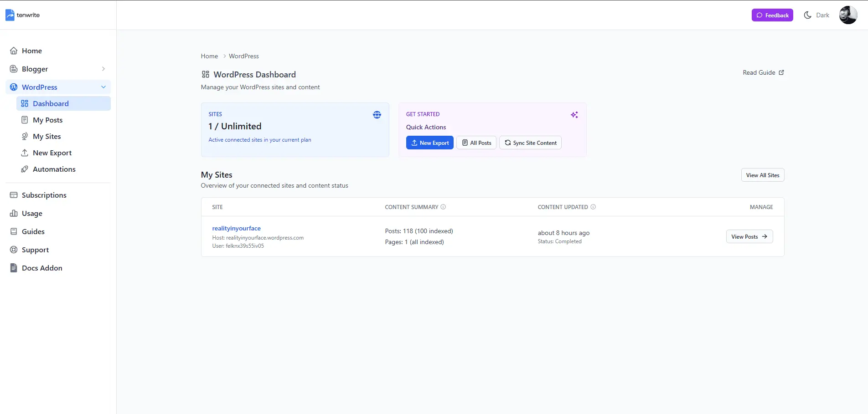Click the Content Summary info icon
This screenshot has width=868, height=414.
pos(443,207)
